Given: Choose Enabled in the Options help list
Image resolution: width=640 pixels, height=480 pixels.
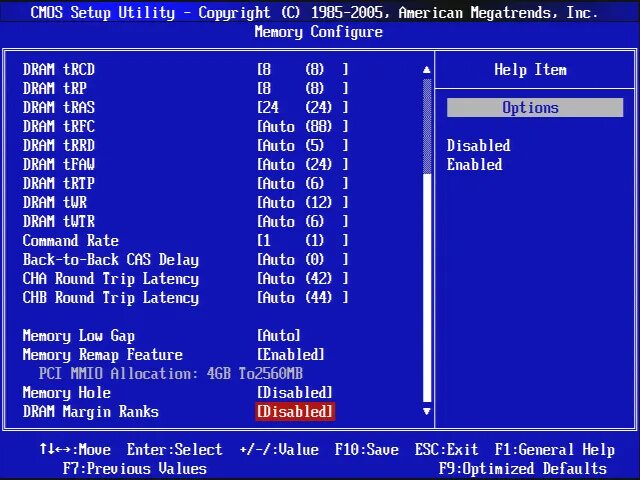Looking at the screenshot, I should [x=475, y=165].
